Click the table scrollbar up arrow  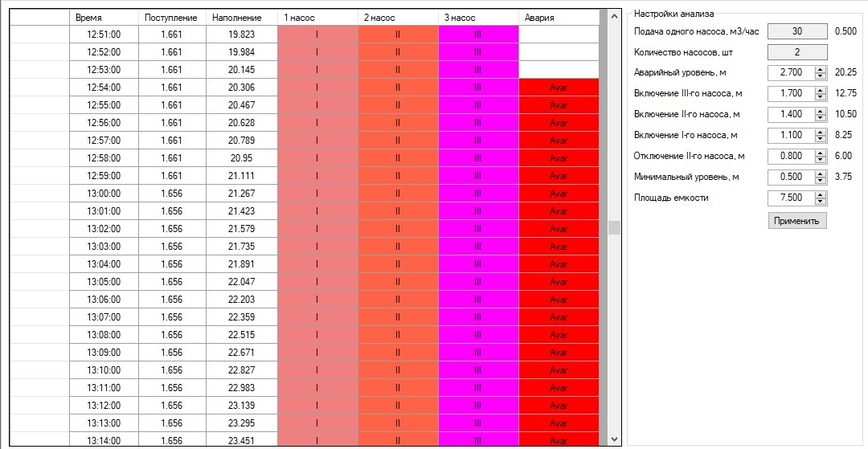coord(614,17)
